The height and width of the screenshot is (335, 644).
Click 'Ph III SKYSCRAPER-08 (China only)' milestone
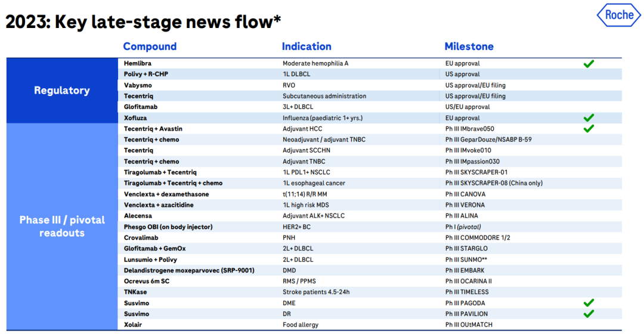point(494,183)
